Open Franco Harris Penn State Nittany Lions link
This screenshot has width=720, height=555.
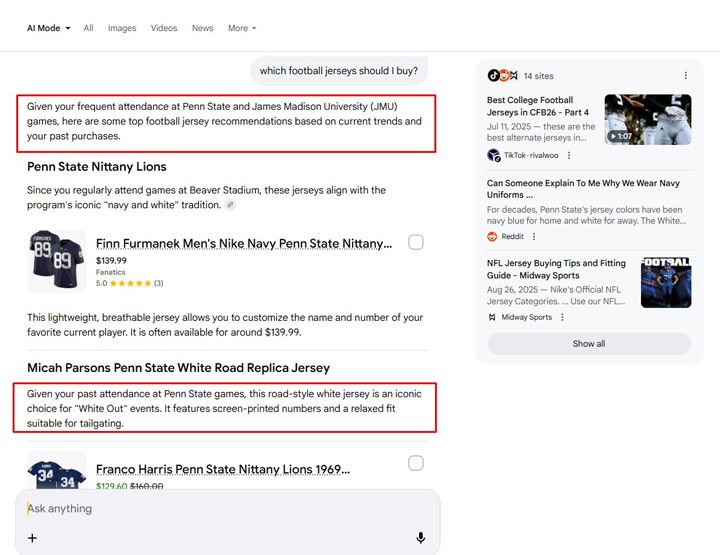coord(222,469)
